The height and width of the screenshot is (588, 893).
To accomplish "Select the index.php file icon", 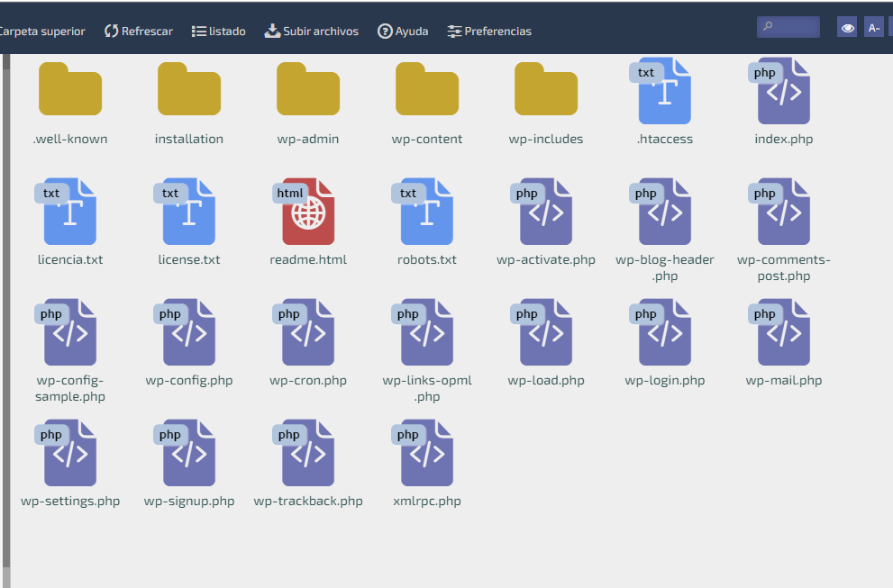I will click(779, 91).
